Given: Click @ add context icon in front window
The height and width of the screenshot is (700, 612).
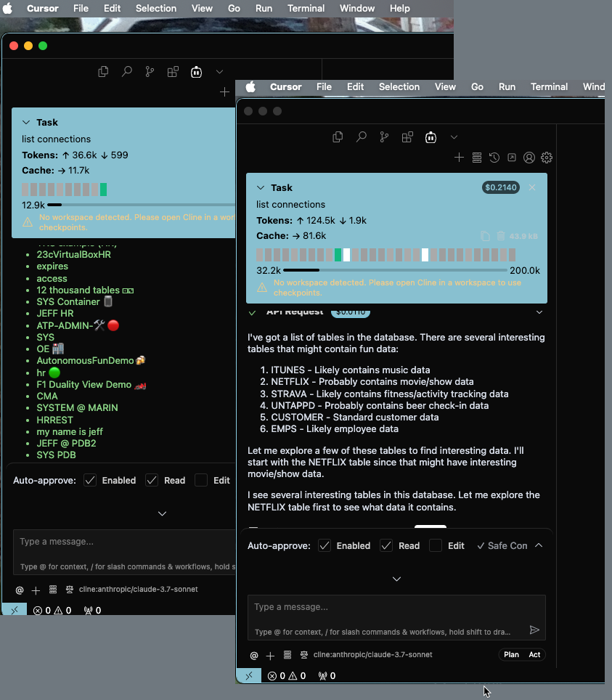Looking at the screenshot, I should coord(254,656).
